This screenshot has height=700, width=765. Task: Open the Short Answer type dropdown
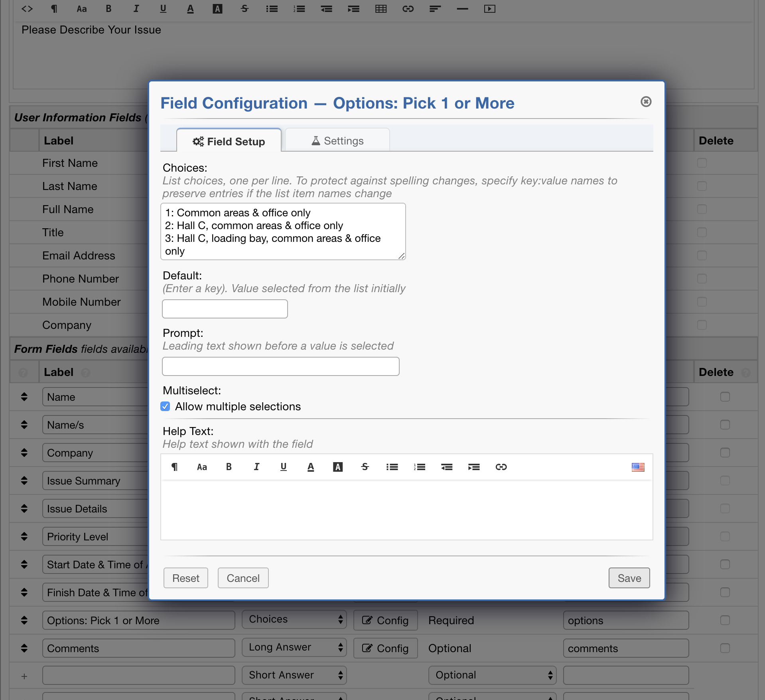click(x=294, y=675)
